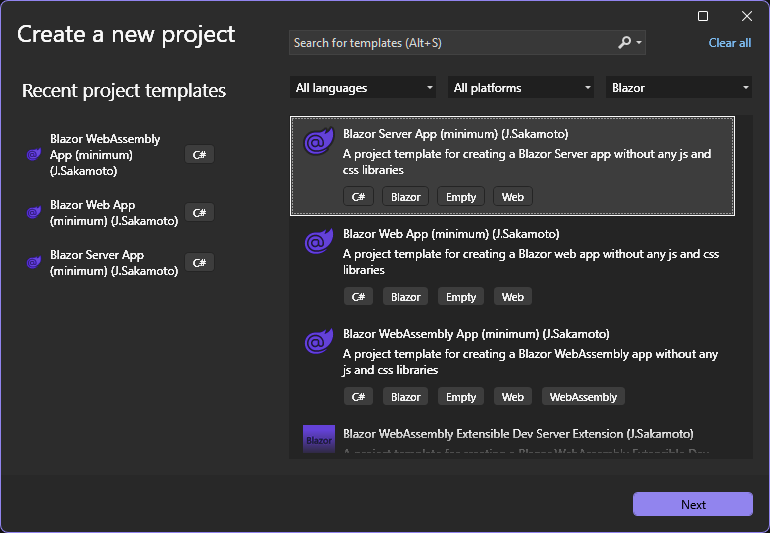Click the purple Blazor icon of Dev Server Extension

point(319,439)
